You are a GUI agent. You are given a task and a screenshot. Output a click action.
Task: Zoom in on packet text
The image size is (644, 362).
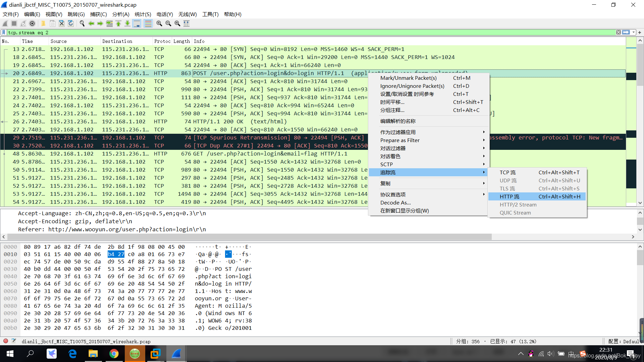(159, 23)
